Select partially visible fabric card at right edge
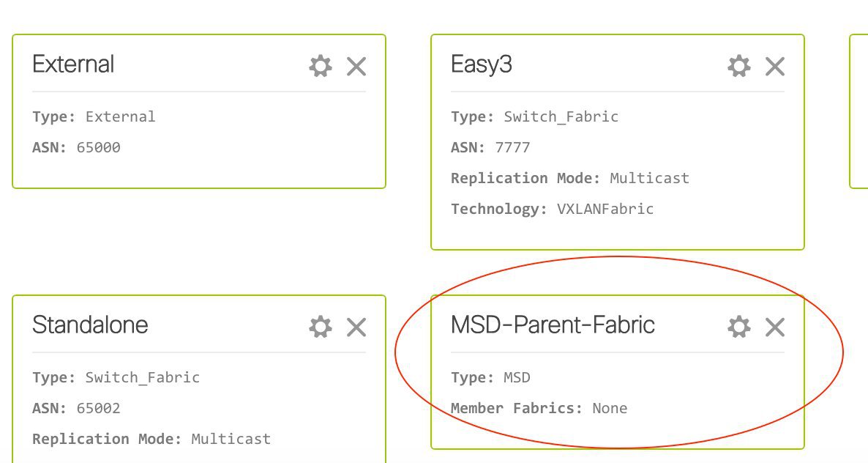The width and height of the screenshot is (868, 463). (858, 111)
